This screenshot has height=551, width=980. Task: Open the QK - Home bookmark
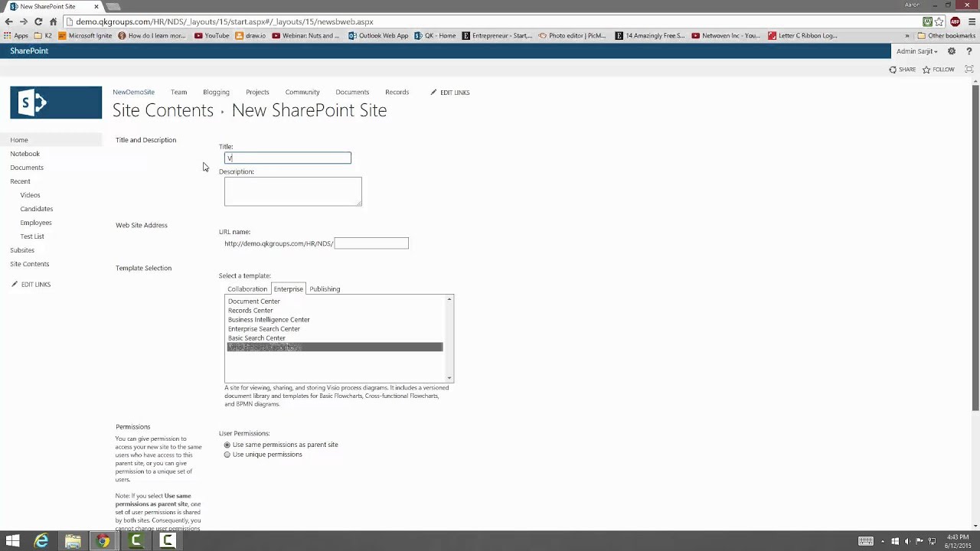point(435,35)
